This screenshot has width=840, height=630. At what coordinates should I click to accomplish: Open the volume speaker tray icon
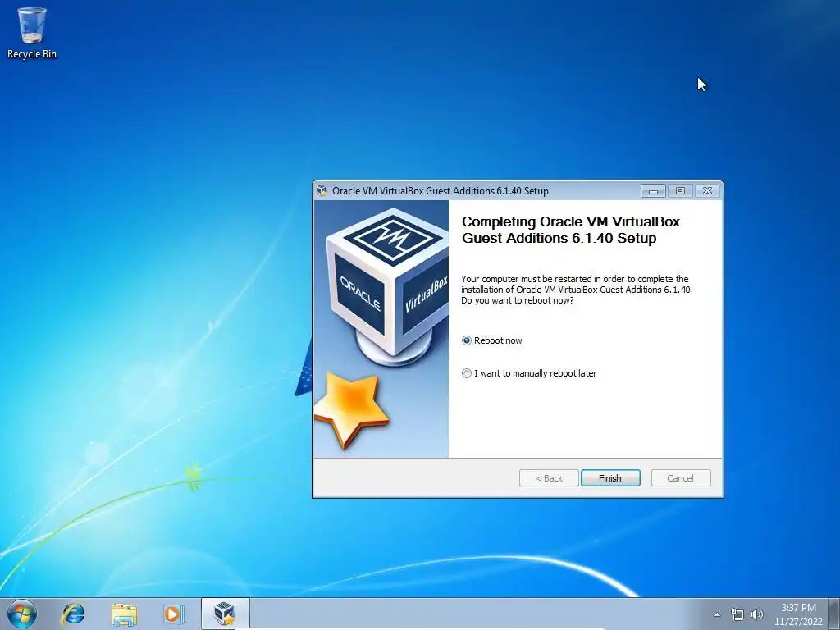click(757, 614)
